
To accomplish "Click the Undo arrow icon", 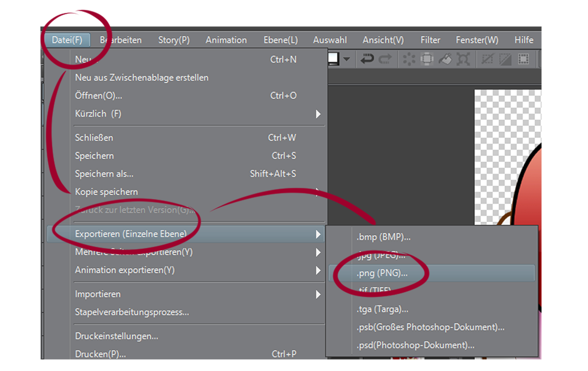I will click(367, 59).
